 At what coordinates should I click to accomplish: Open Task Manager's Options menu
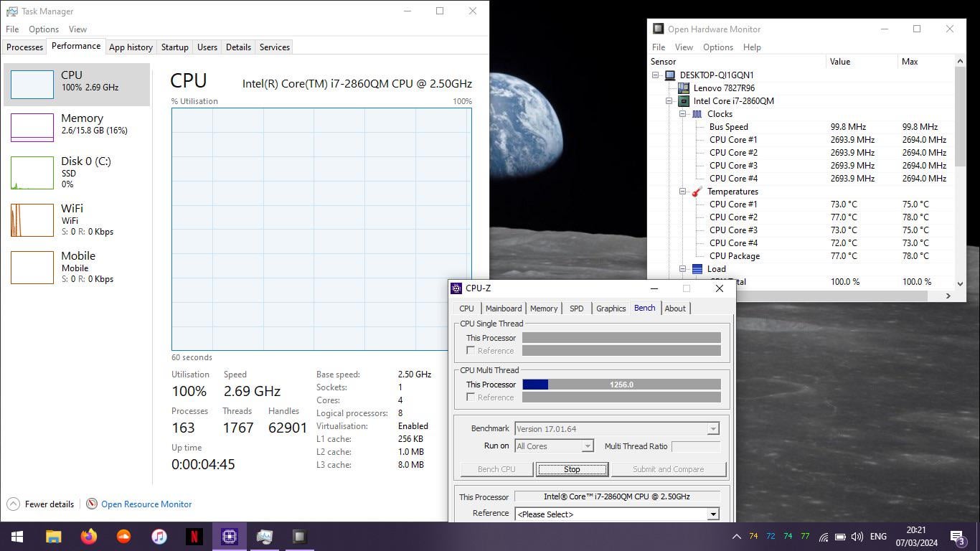[x=44, y=29]
